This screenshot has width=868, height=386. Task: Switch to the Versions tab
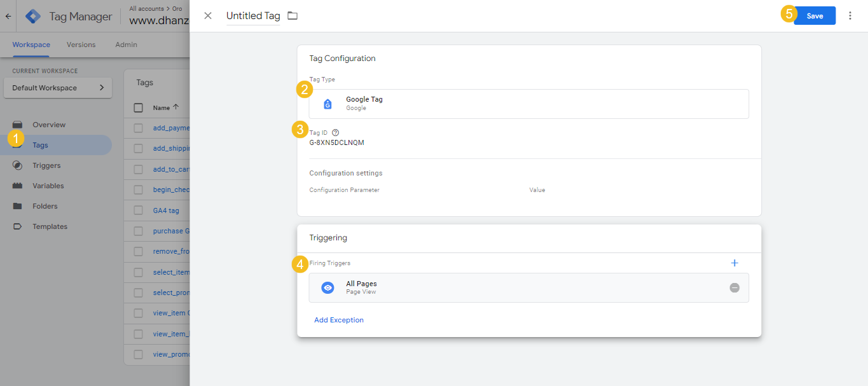pyautogui.click(x=81, y=45)
